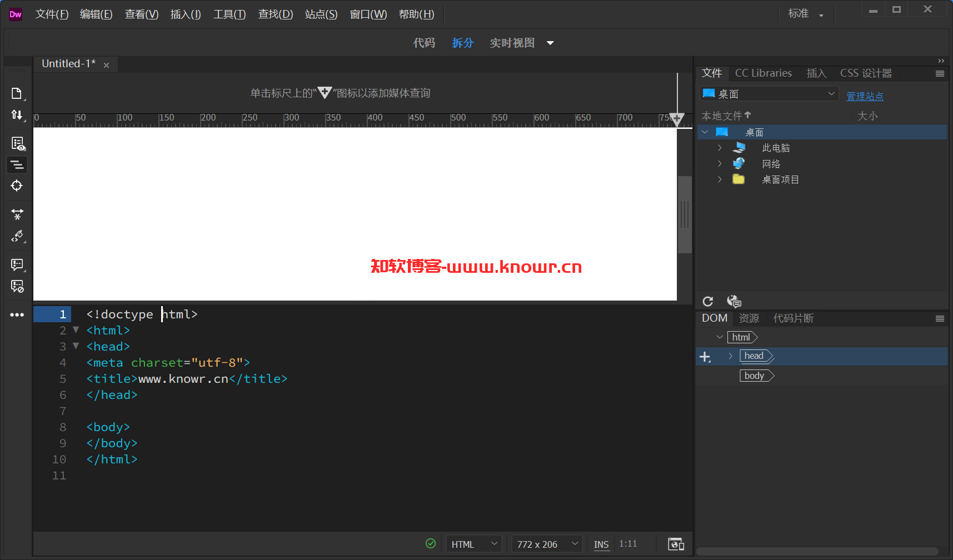Click the 网络 network globe icon
Image resolution: width=953 pixels, height=560 pixels.
[739, 163]
